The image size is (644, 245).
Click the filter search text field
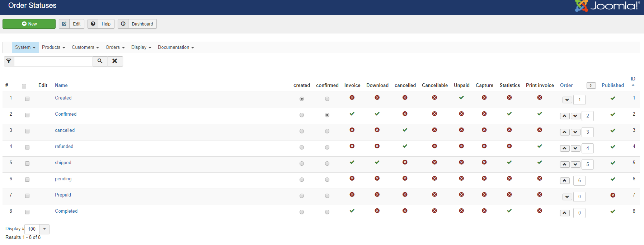click(x=53, y=61)
